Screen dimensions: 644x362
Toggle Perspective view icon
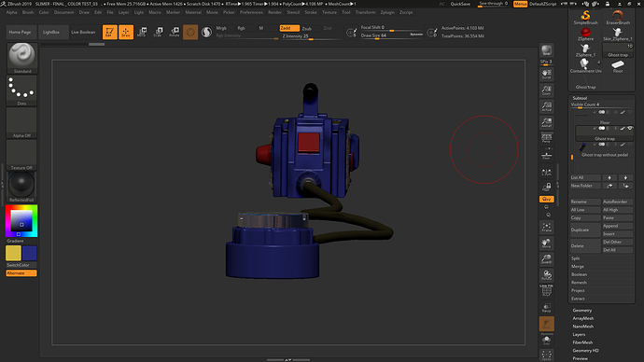546,138
